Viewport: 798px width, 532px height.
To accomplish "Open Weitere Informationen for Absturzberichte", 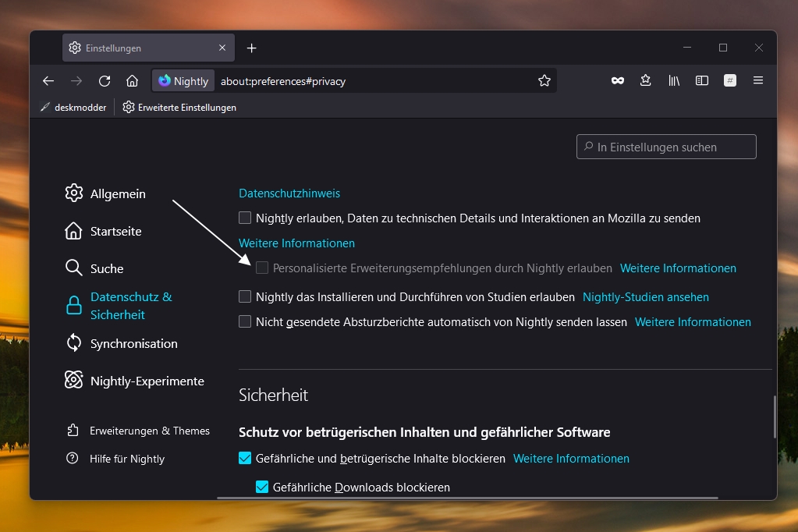I will pos(693,321).
